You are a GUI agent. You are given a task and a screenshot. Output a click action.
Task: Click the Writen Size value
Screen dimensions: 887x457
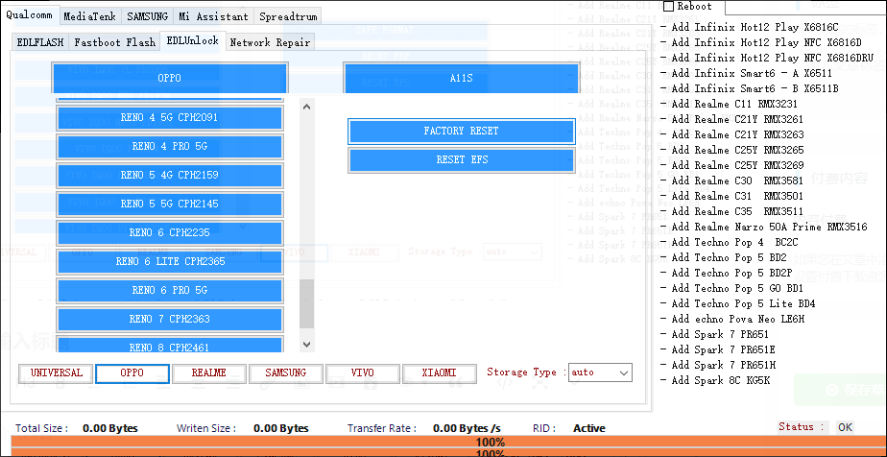[281, 429]
